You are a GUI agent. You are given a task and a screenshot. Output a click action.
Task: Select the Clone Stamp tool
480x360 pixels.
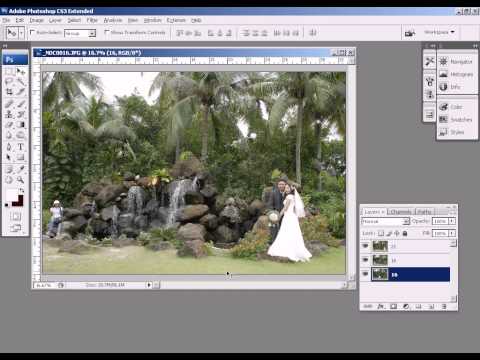pyautogui.click(x=9, y=114)
